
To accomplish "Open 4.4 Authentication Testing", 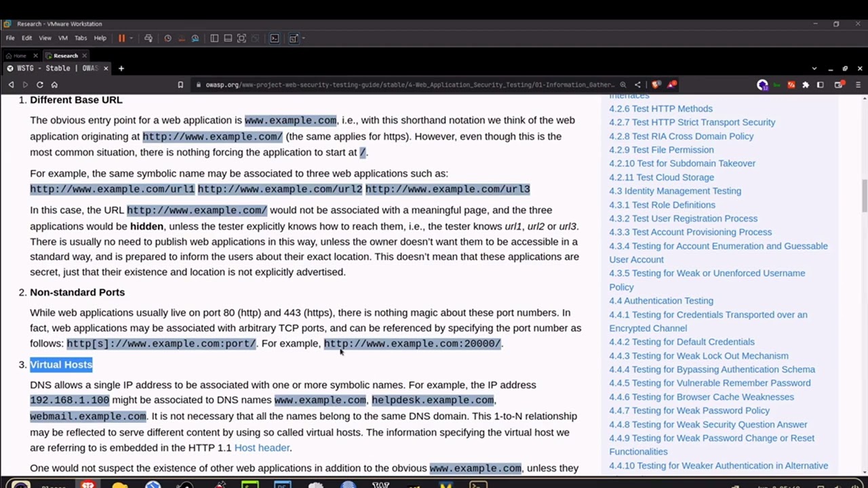I will point(661,301).
